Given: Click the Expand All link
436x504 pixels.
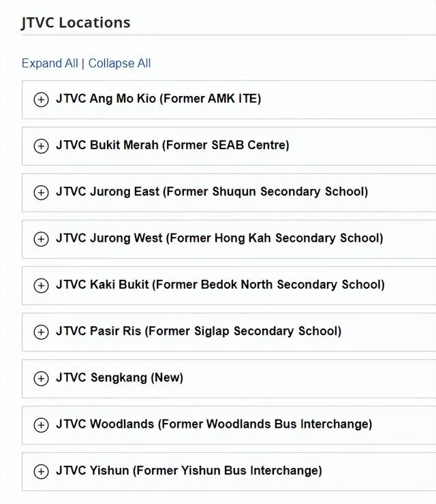Looking at the screenshot, I should tap(50, 63).
